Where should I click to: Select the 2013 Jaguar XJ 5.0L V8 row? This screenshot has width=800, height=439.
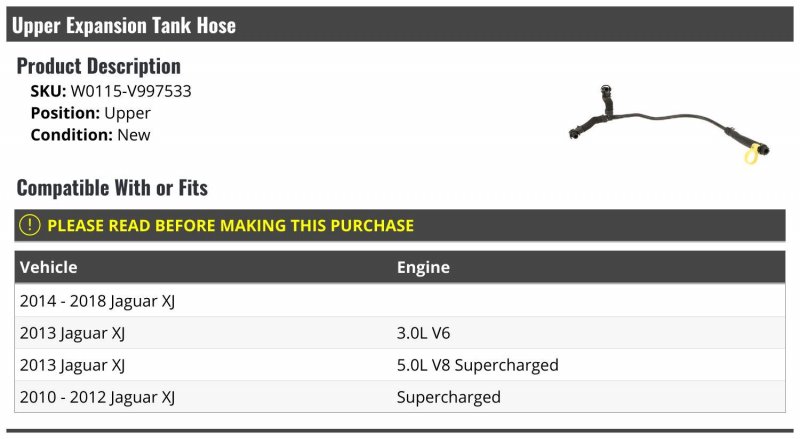click(400, 365)
